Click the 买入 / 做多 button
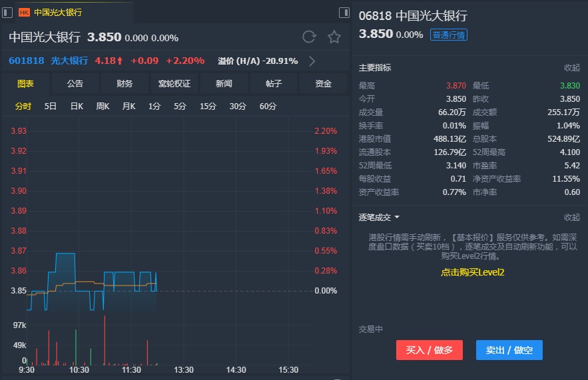This screenshot has width=588, height=380. [429, 350]
